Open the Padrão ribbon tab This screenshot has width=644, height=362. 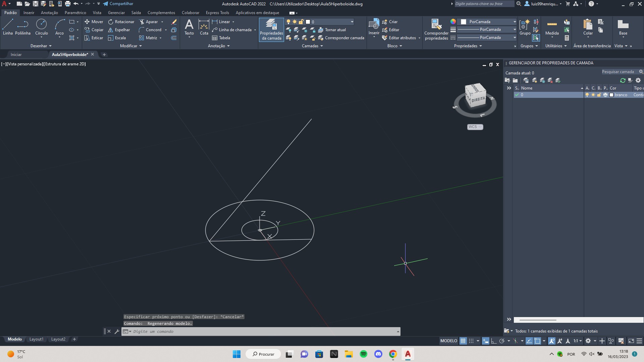(10, 12)
